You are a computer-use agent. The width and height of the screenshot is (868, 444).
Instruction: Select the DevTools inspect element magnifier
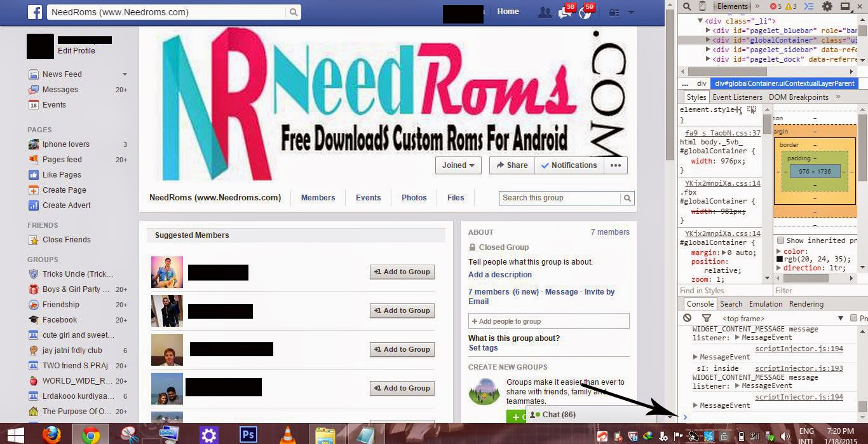686,6
